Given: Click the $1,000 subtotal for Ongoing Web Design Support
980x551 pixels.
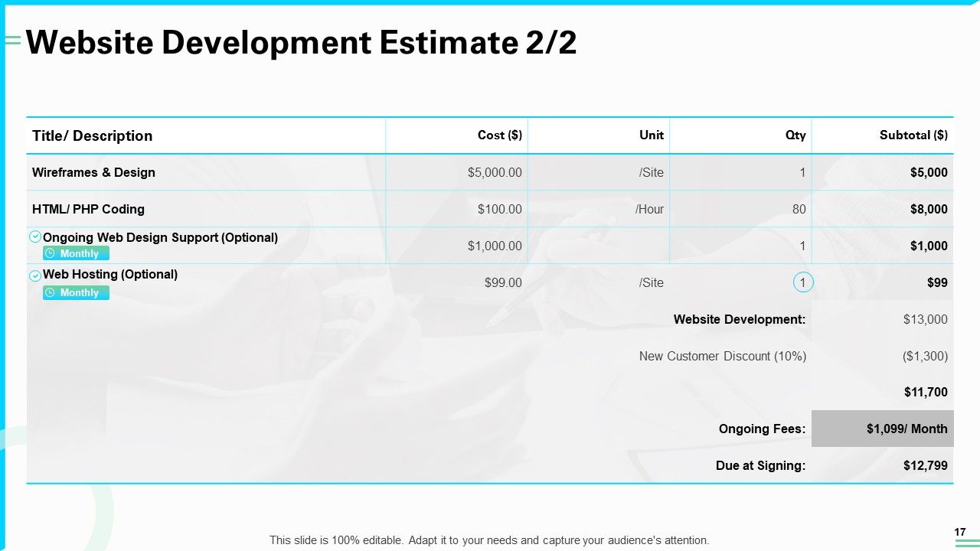Looking at the screenshot, I should pos(929,246).
